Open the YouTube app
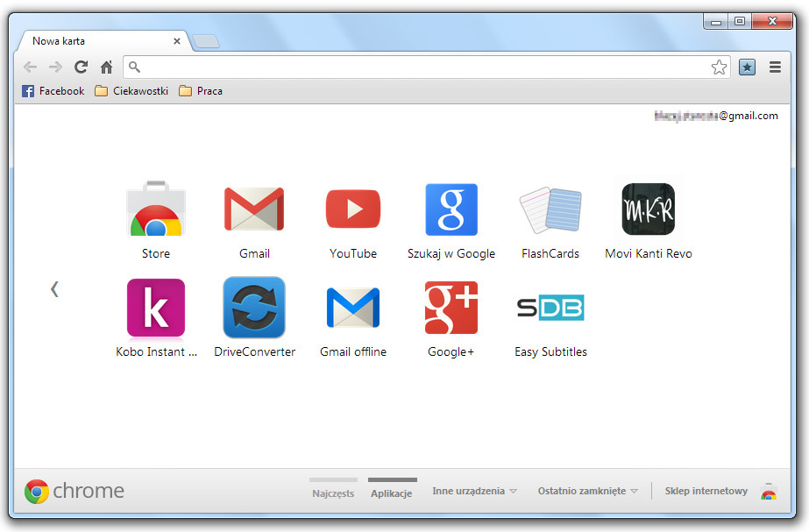Viewport: 809px width, 532px height. point(353,209)
